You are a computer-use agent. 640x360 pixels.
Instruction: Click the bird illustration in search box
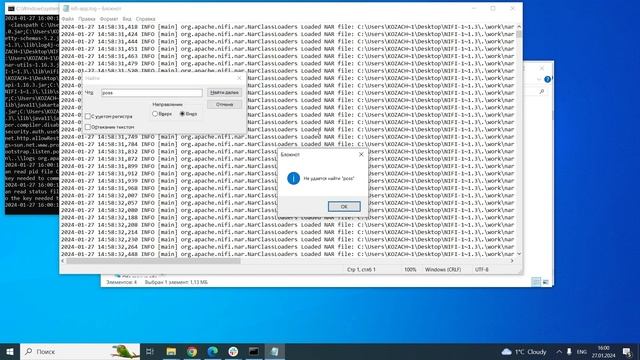pyautogui.click(x=124, y=351)
